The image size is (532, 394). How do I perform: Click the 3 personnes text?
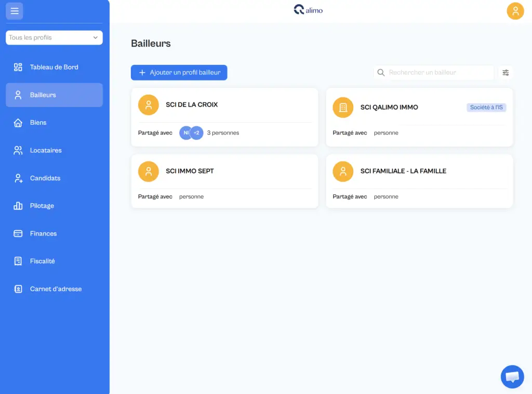223,133
